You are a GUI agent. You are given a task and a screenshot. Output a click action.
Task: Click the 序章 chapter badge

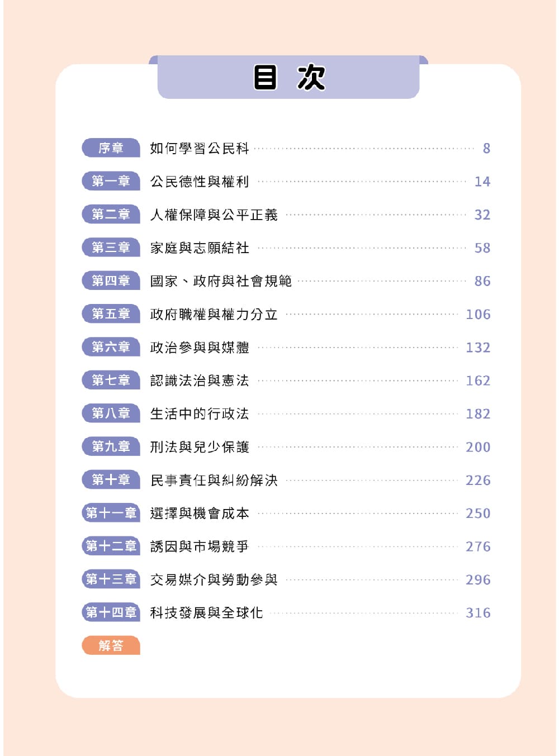pos(111,148)
